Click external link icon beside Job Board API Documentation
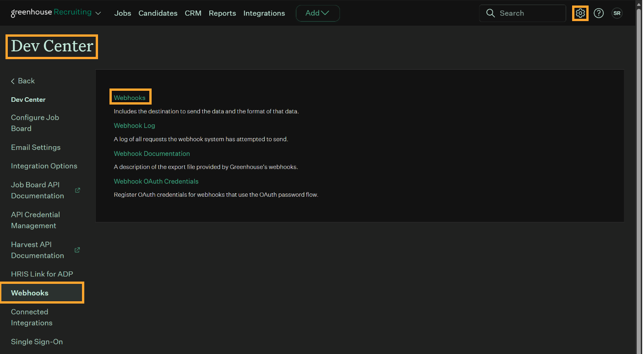Screen dimensions: 644x354 coord(77,190)
